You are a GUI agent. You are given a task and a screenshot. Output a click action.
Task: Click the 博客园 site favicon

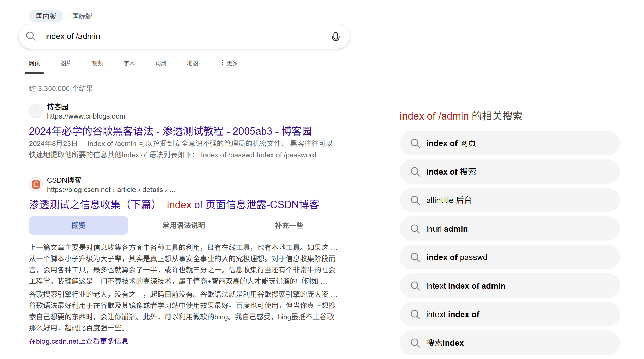[x=36, y=111]
